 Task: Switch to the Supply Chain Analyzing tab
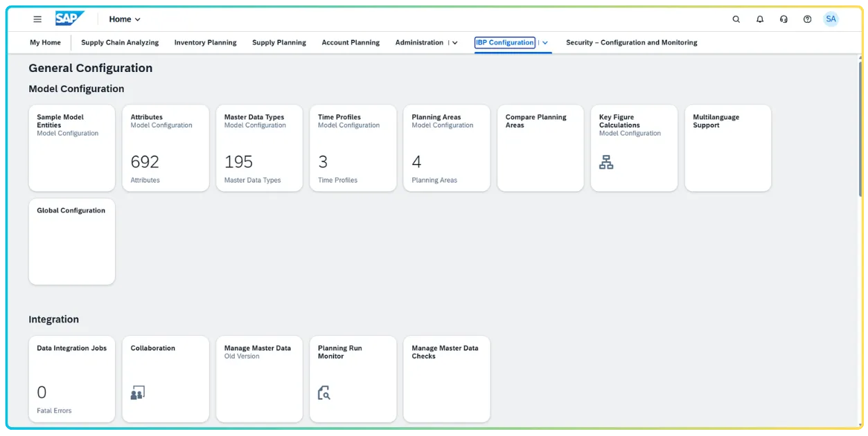point(119,42)
